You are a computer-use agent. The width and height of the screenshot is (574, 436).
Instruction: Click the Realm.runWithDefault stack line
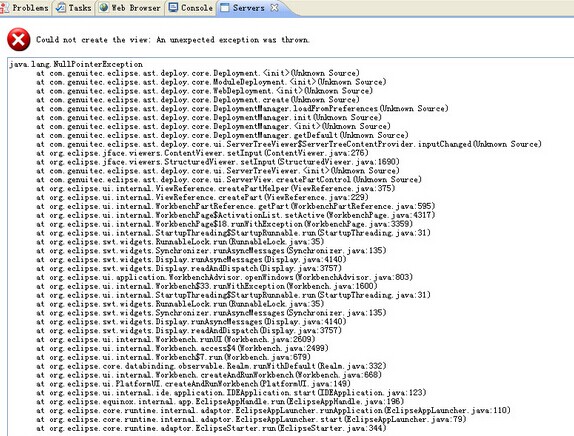coord(211,366)
